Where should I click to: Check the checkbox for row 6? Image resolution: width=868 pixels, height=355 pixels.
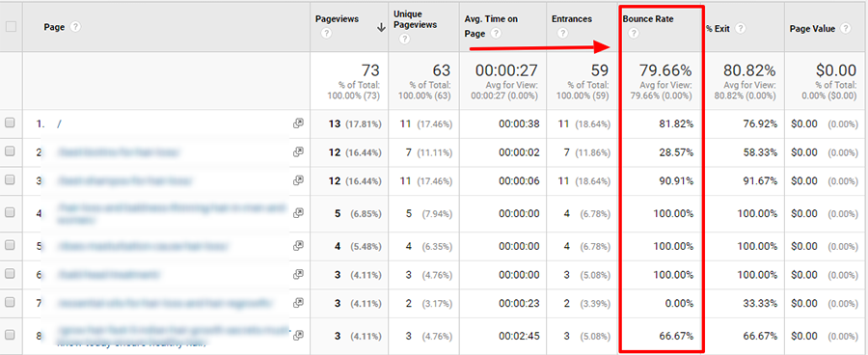(x=10, y=274)
